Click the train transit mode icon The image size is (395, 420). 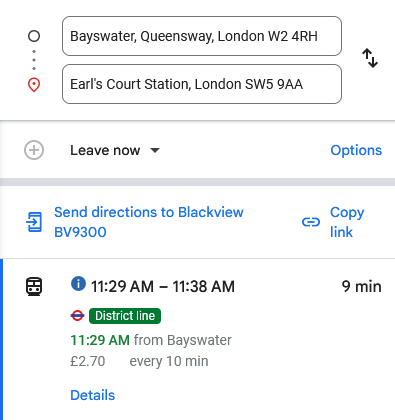pos(34,286)
